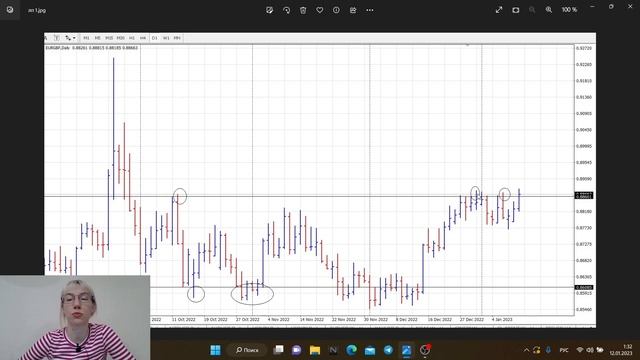
Task: Click the file name in the title bar
Action: click(37, 10)
